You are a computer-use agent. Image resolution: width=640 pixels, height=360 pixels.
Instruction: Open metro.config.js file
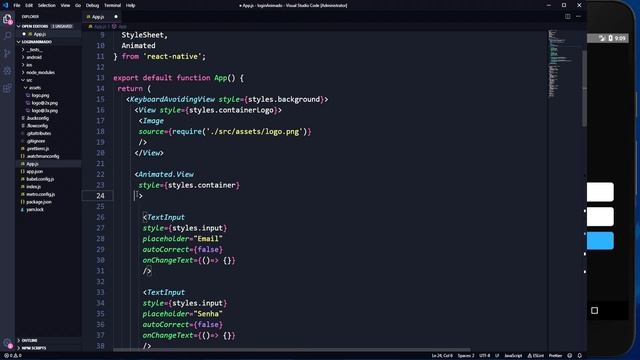coord(48,194)
